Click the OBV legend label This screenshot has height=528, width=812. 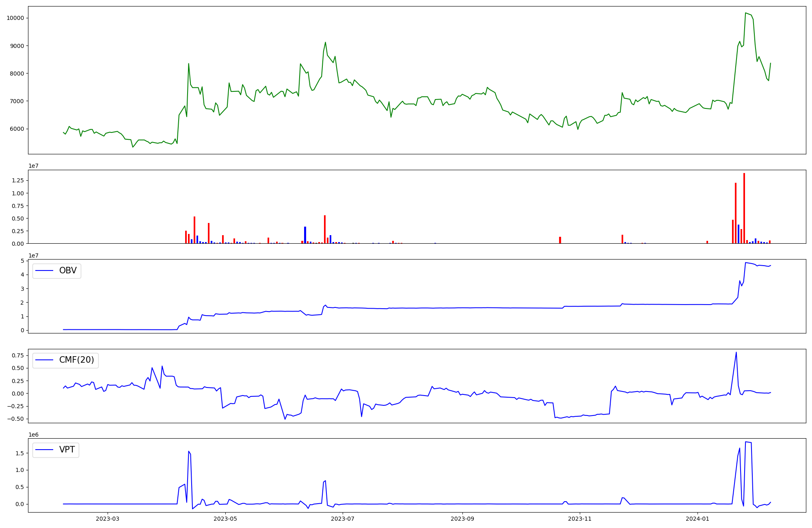pos(68,271)
